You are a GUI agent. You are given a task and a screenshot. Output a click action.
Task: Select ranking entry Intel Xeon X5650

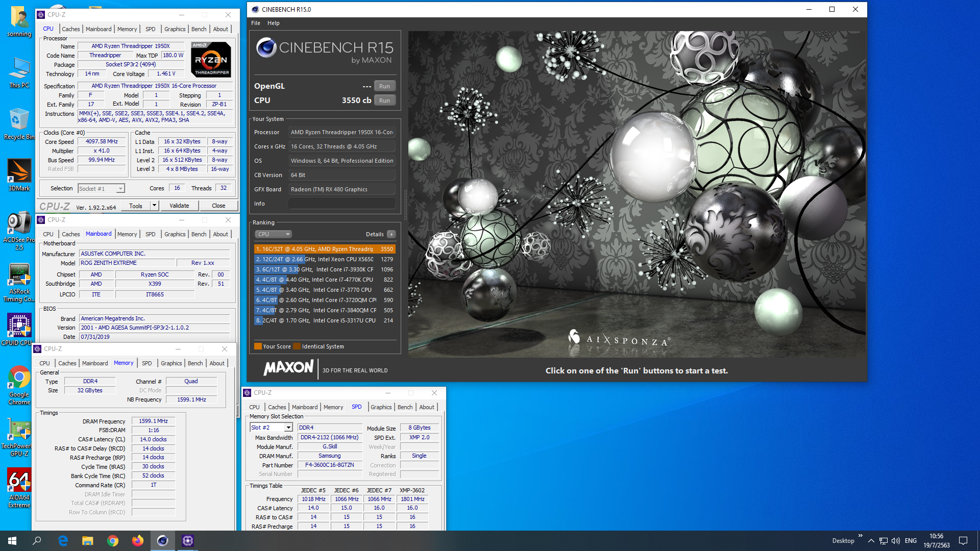coord(325,259)
